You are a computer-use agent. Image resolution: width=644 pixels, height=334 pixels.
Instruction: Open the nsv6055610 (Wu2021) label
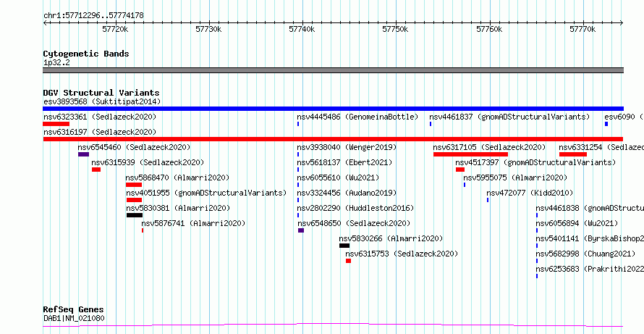pos(338,178)
